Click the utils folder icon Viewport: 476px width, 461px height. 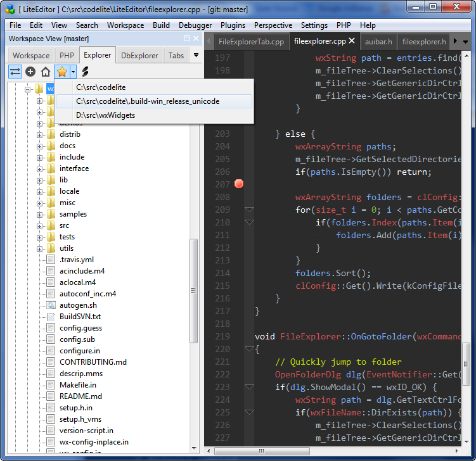[x=51, y=248]
